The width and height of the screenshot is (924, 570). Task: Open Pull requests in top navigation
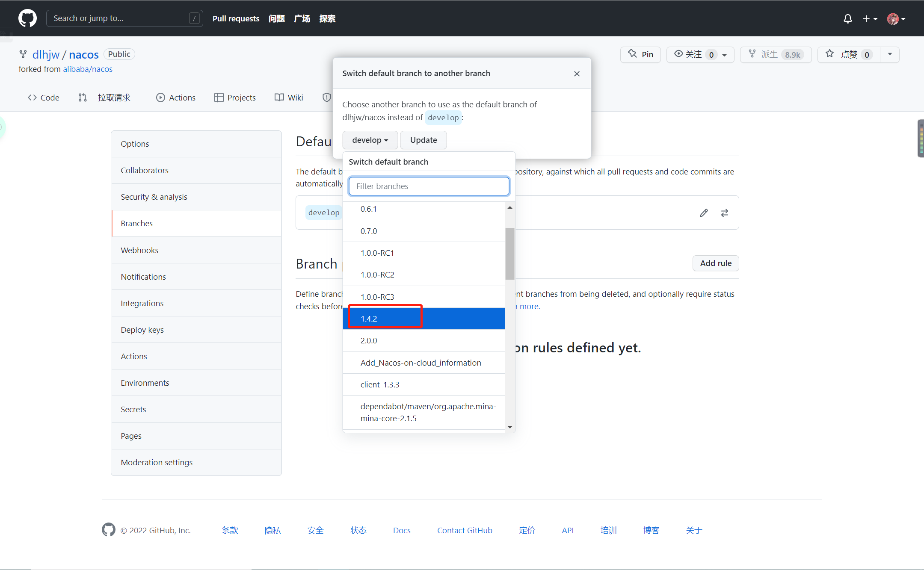(236, 18)
